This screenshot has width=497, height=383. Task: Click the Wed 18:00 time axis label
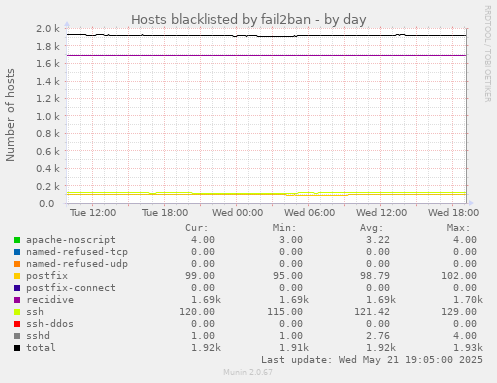[453, 213]
